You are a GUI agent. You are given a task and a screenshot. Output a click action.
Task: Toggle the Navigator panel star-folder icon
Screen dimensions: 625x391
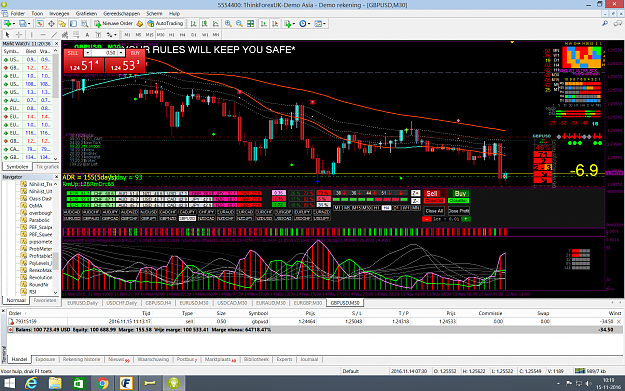pos(62,24)
